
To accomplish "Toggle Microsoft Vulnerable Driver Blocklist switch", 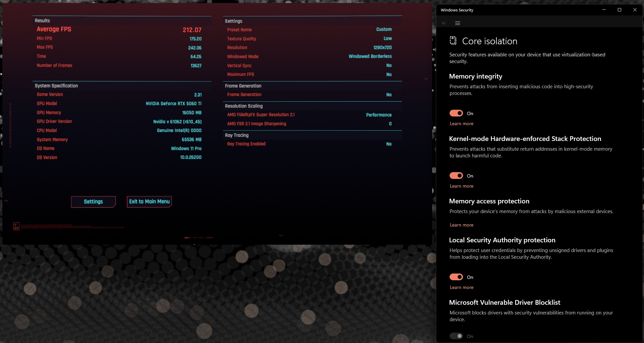I will (x=456, y=336).
